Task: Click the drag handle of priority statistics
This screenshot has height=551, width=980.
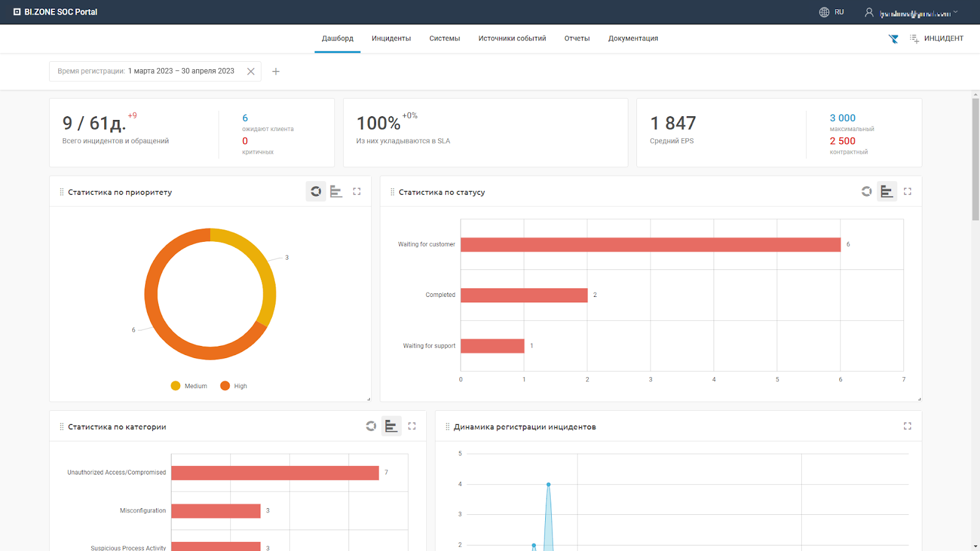Action: click(61, 192)
